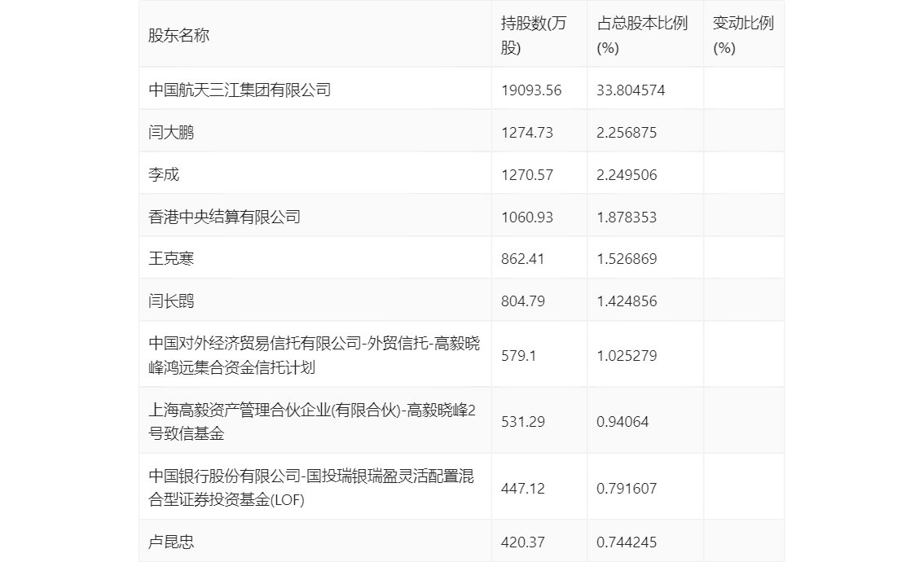Select 中国航天三江集团有限公司 shareholder name

tap(240, 90)
